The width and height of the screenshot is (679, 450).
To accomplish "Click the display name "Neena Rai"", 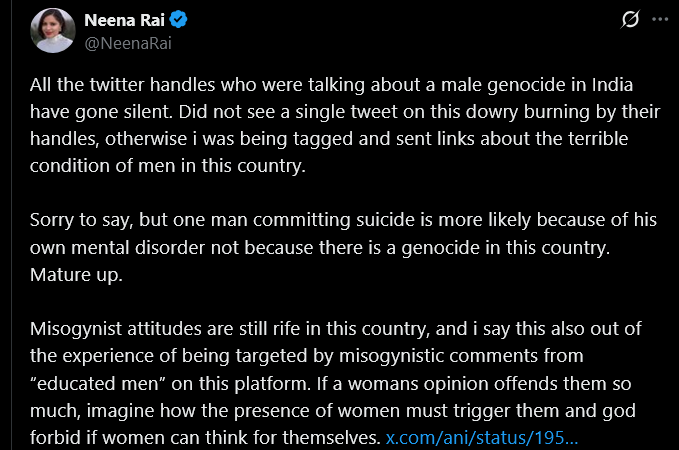I will pyautogui.click(x=123, y=19).
